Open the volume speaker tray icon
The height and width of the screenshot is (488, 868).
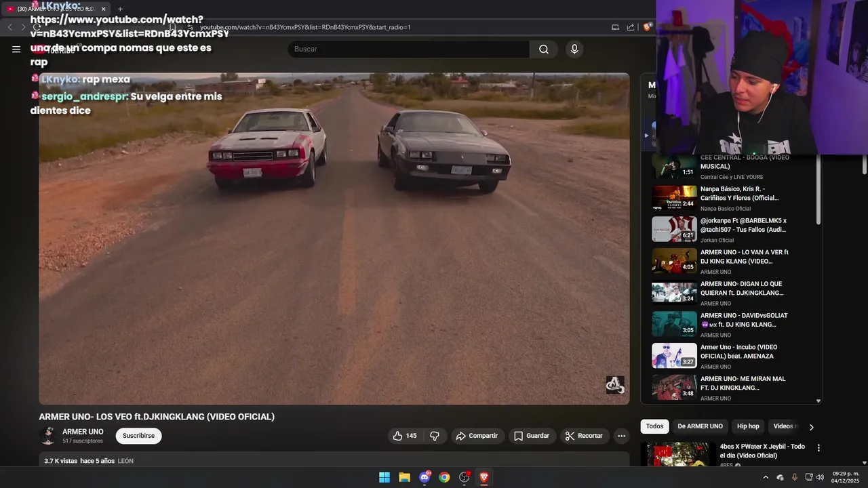[x=821, y=477]
